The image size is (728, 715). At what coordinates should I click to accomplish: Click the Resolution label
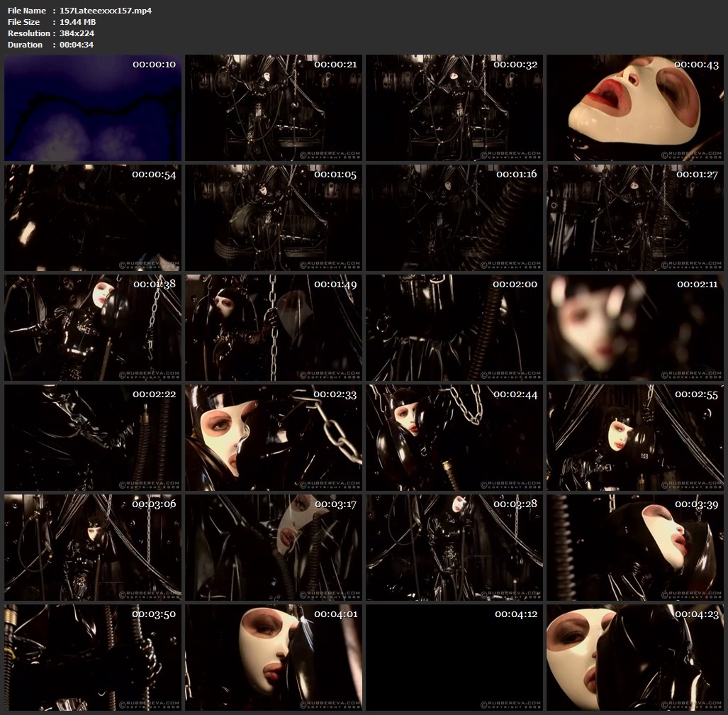tap(29, 33)
